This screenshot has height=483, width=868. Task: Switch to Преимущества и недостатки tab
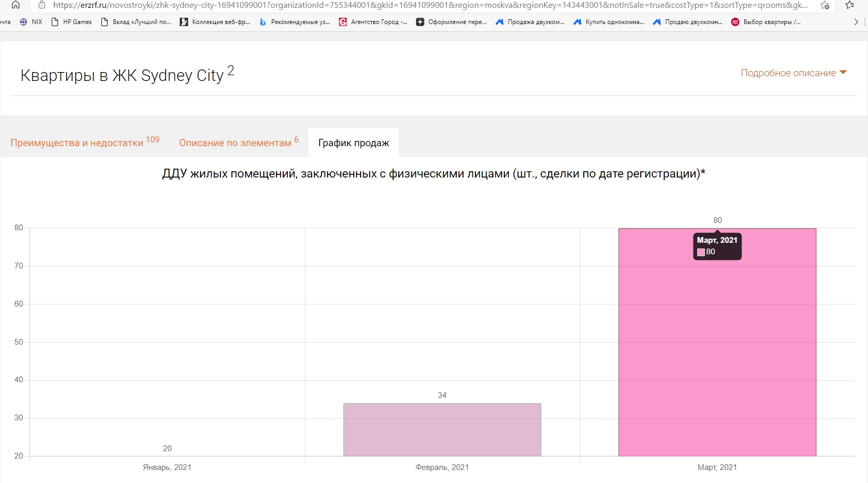77,143
